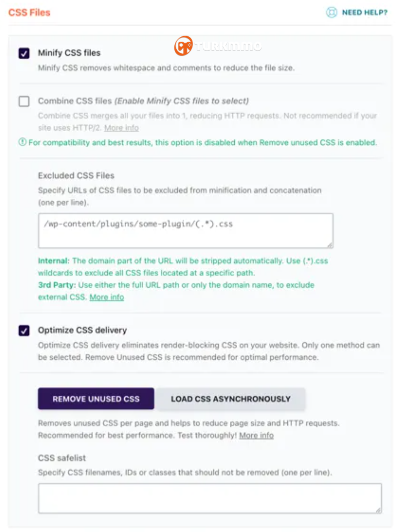398x532 pixels.
Task: Click the Optimize CSS delivery label
Action: point(82,330)
